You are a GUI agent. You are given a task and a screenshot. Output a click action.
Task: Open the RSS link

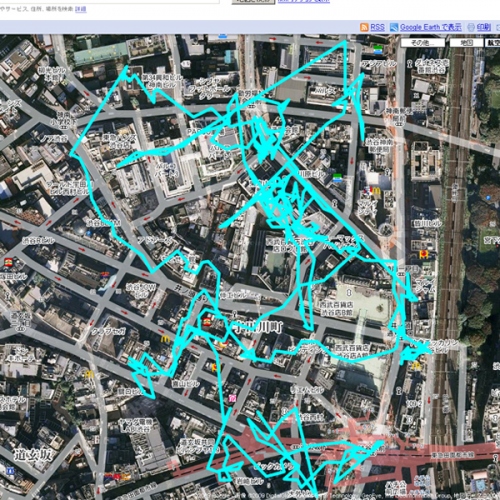click(377, 27)
